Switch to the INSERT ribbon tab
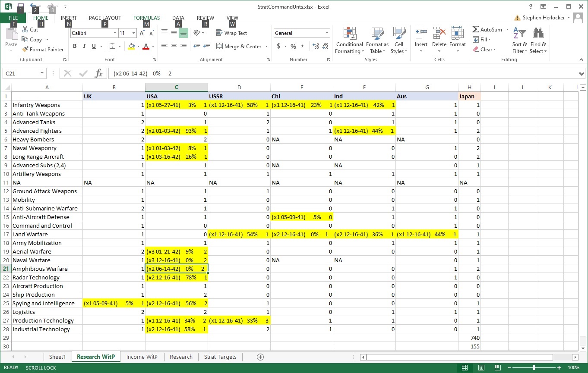This screenshot has width=588, height=373. pyautogui.click(x=69, y=18)
